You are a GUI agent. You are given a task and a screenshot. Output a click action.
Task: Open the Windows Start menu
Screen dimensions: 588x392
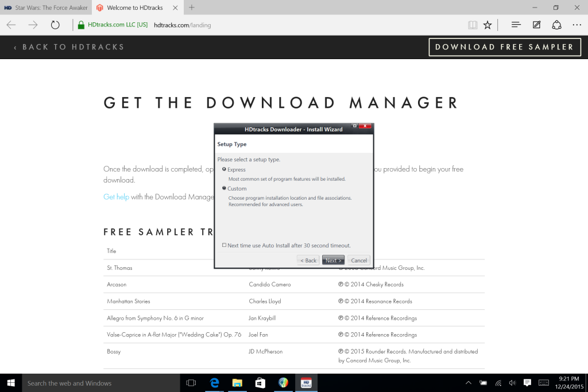click(x=11, y=383)
